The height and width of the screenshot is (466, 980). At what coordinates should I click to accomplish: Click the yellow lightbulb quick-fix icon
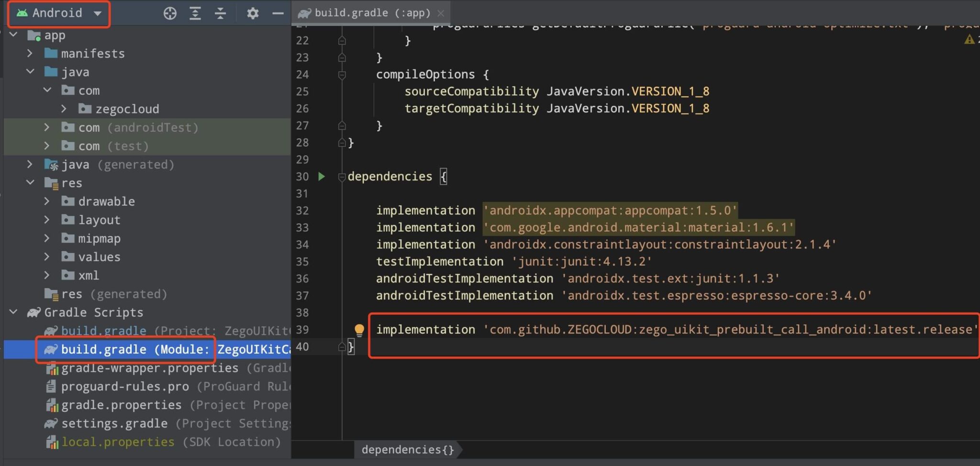click(x=359, y=330)
